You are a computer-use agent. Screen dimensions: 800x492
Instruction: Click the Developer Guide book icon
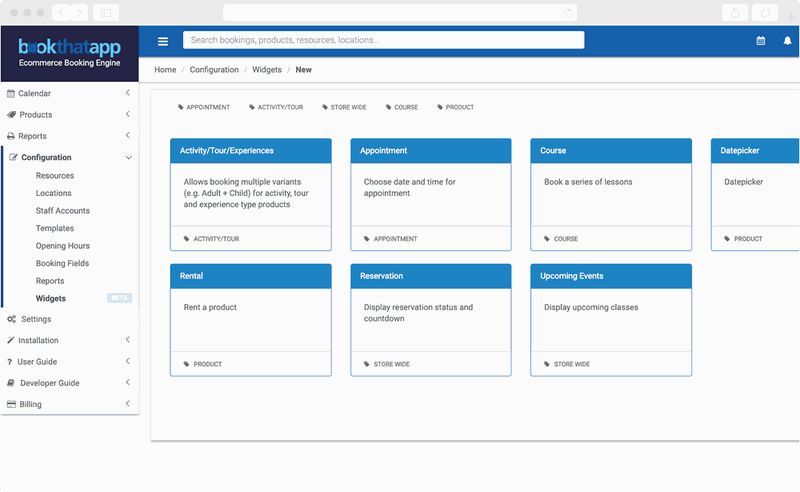[x=11, y=383]
